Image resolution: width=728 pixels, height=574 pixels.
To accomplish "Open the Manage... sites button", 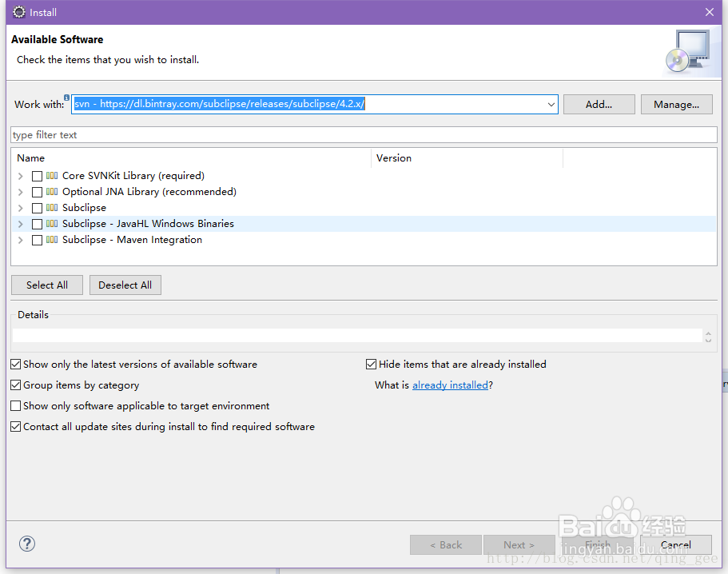I will click(x=677, y=105).
